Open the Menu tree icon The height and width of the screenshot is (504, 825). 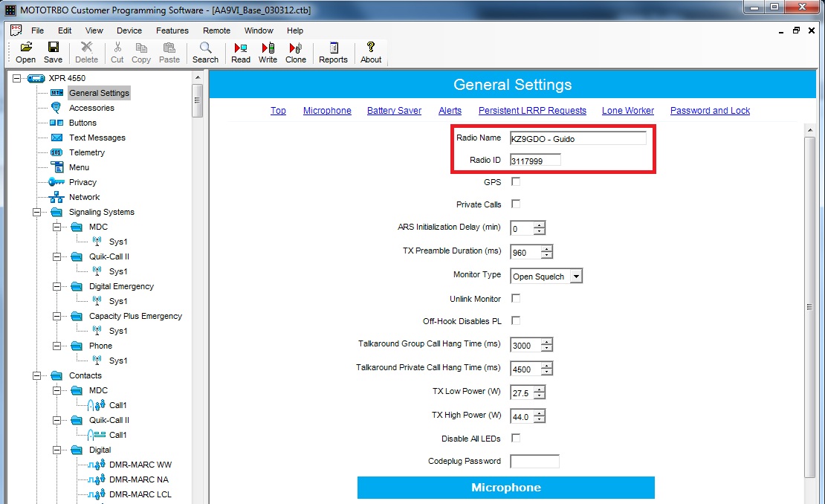click(x=56, y=167)
